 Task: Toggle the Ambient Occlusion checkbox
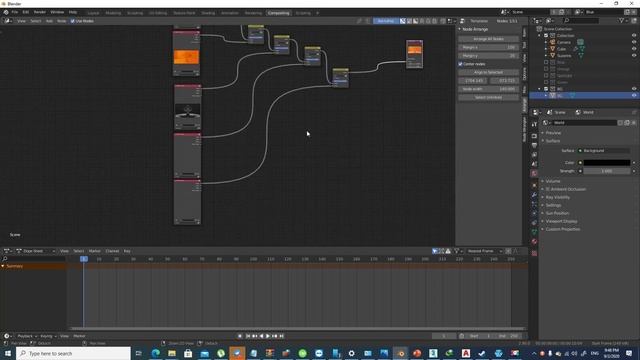click(x=548, y=189)
